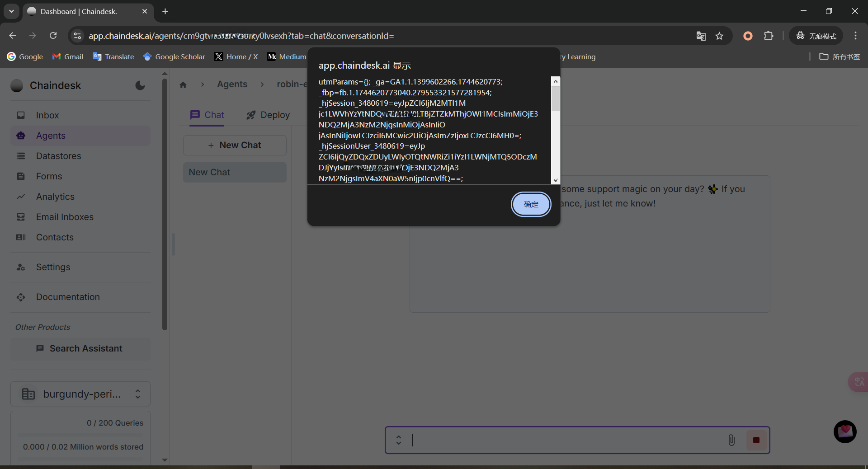Click browser back arrow
This screenshot has height=469, width=868.
[x=13, y=36]
